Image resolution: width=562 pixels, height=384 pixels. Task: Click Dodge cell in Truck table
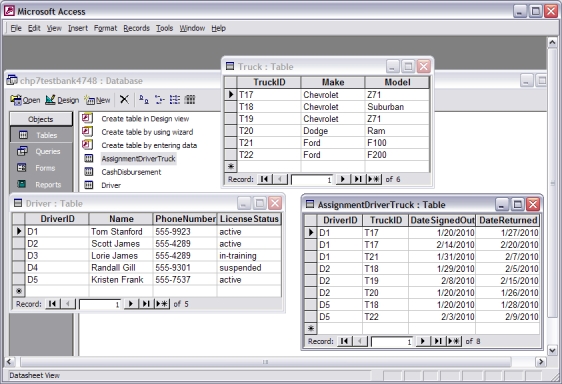333,131
